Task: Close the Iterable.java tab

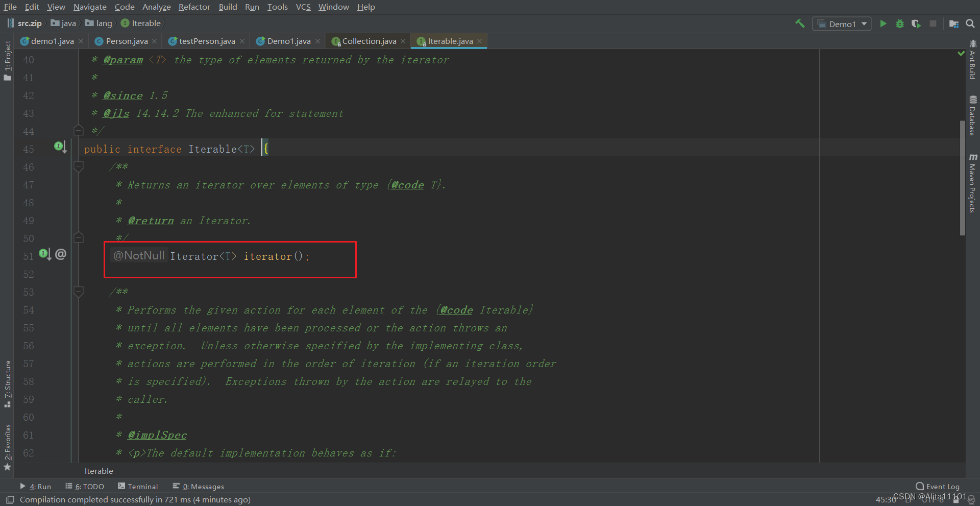Action: [x=479, y=41]
